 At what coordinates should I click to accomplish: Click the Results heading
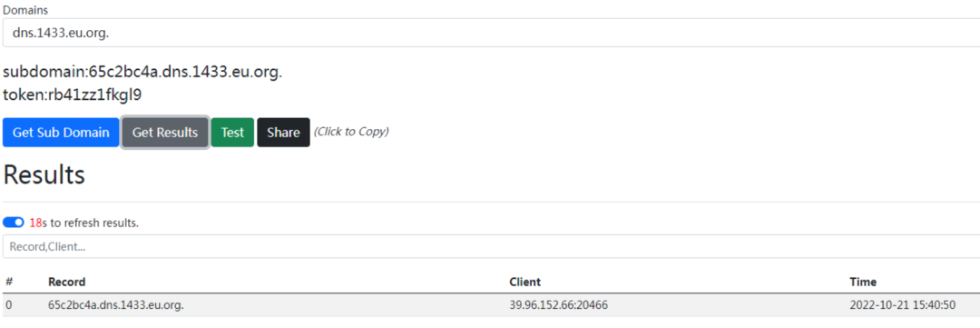[x=44, y=175]
